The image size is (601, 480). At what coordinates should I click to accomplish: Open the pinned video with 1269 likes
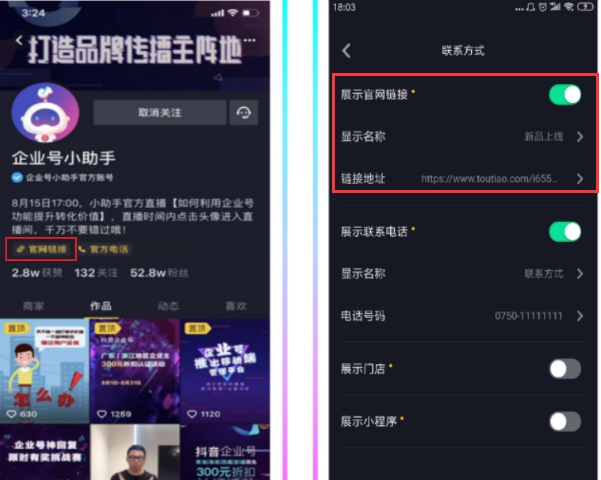click(x=135, y=371)
